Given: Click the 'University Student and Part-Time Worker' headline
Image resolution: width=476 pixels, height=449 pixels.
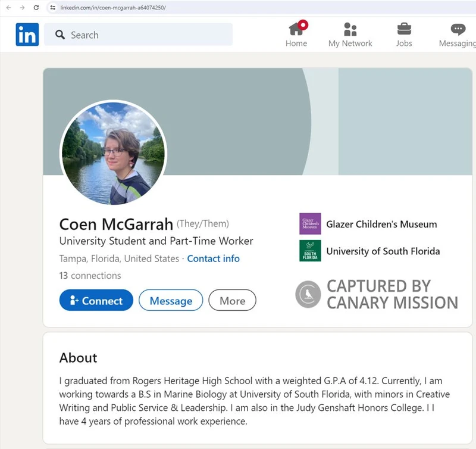Looking at the screenshot, I should 156,241.
